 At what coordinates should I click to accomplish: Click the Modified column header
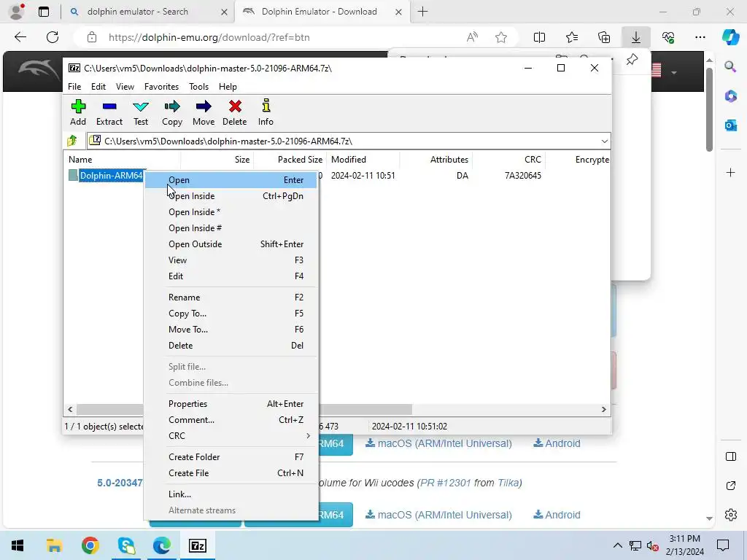click(x=363, y=160)
